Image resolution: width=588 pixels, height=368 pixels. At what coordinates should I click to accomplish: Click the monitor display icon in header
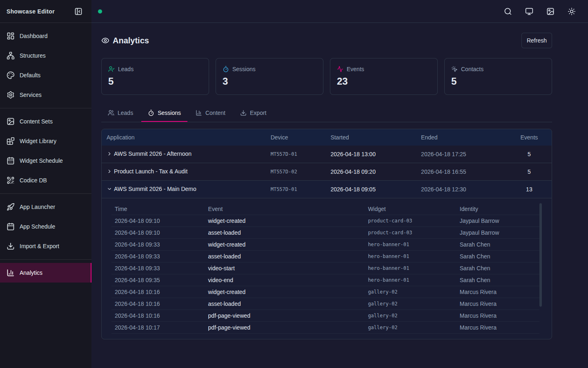[x=529, y=11]
